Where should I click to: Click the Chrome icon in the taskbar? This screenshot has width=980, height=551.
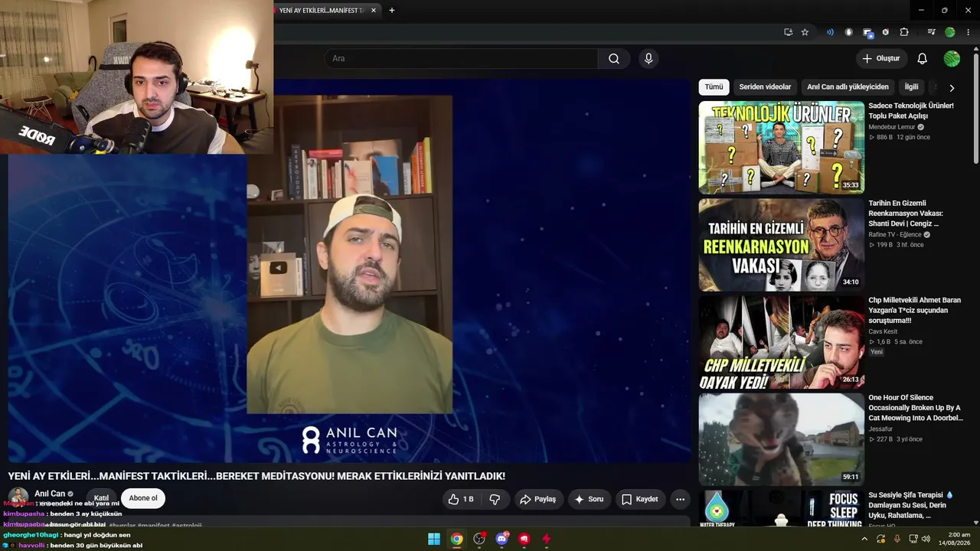[456, 539]
